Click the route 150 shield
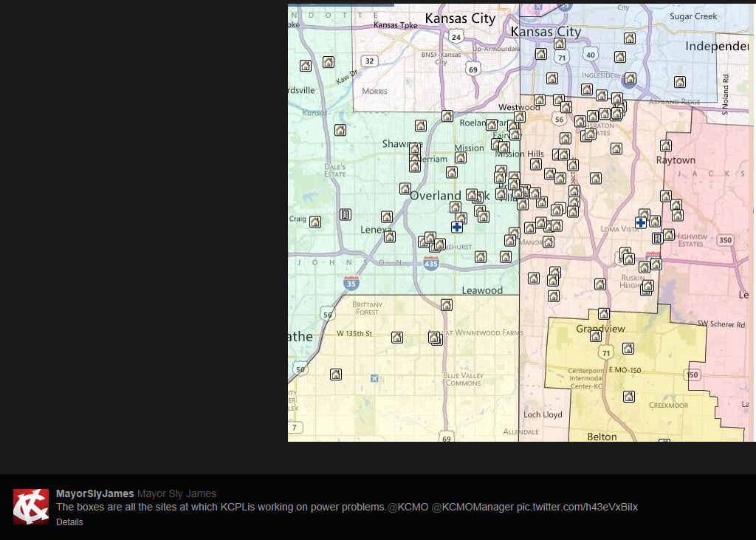The image size is (756, 540). coord(693,375)
